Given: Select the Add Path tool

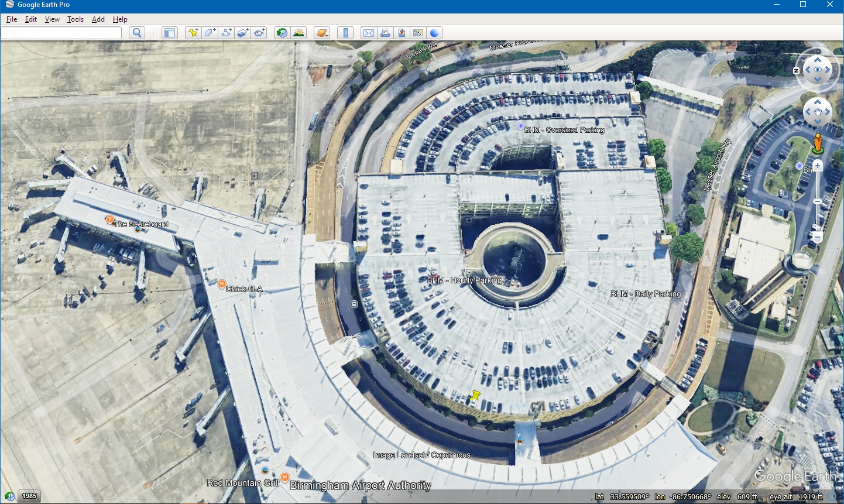Looking at the screenshot, I should 227,33.
